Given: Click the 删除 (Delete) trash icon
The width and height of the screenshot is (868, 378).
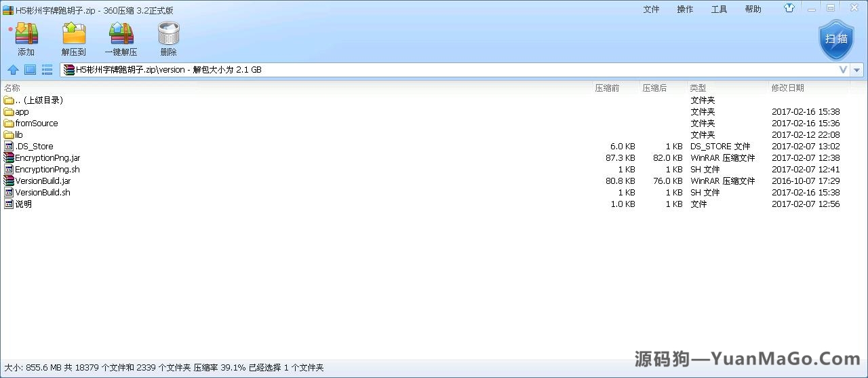Looking at the screenshot, I should [x=168, y=34].
